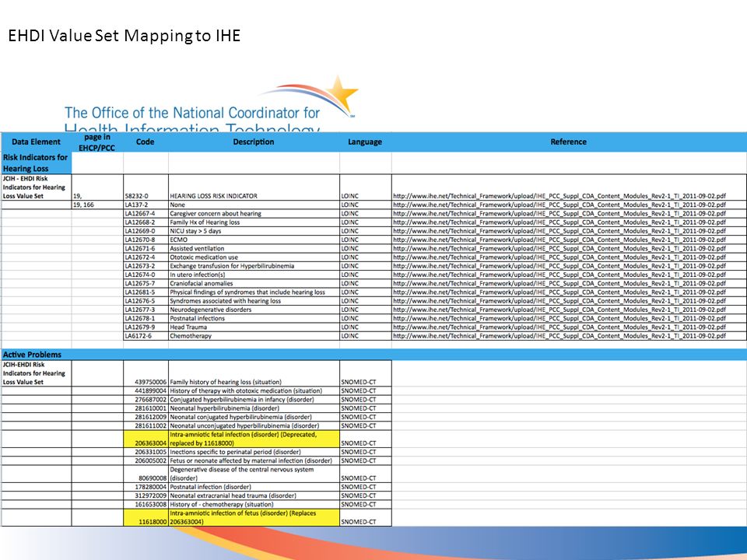Click the 'Active Problems' section header
This screenshot has height=560, width=747.
pyautogui.click(x=32, y=355)
